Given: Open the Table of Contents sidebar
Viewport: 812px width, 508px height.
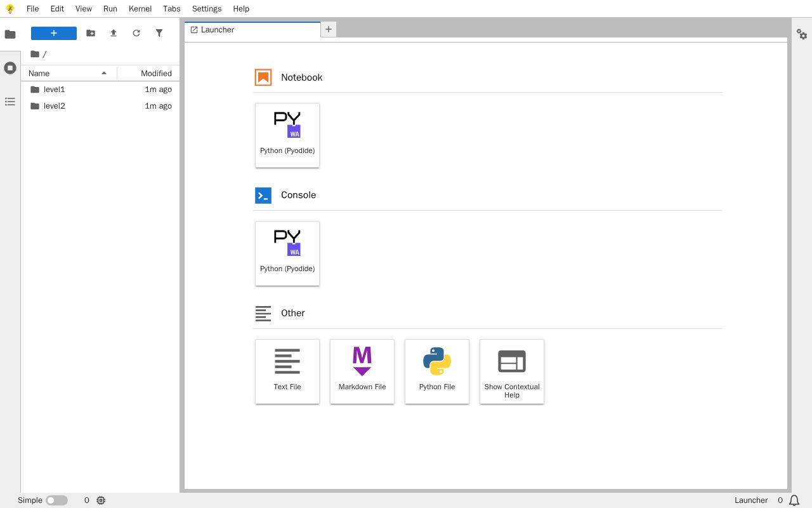Looking at the screenshot, I should coord(10,102).
